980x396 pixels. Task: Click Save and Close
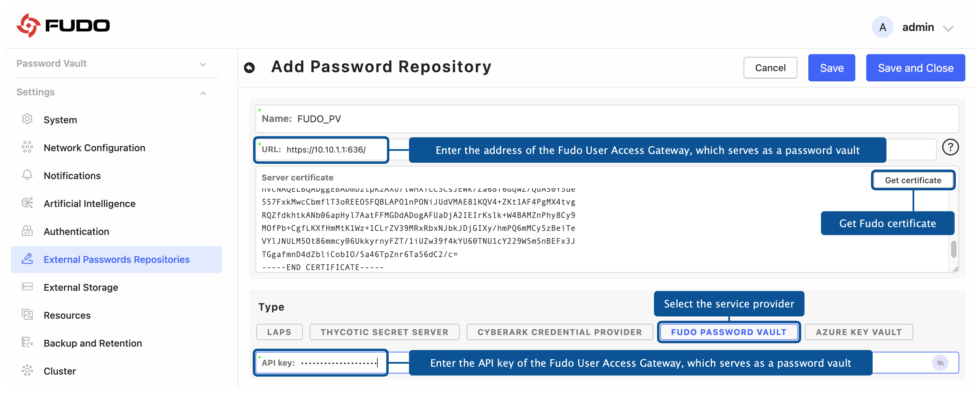pos(915,68)
